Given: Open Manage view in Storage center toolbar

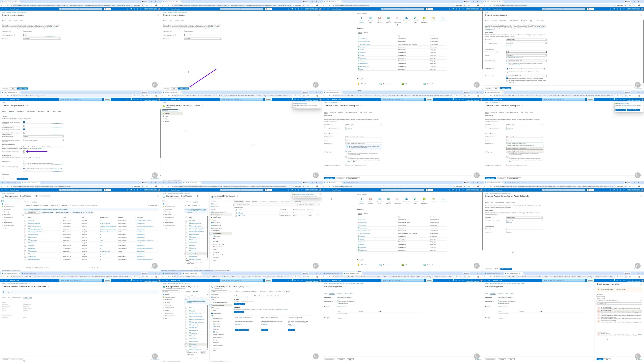Looking at the screenshot, I should 36,205.
